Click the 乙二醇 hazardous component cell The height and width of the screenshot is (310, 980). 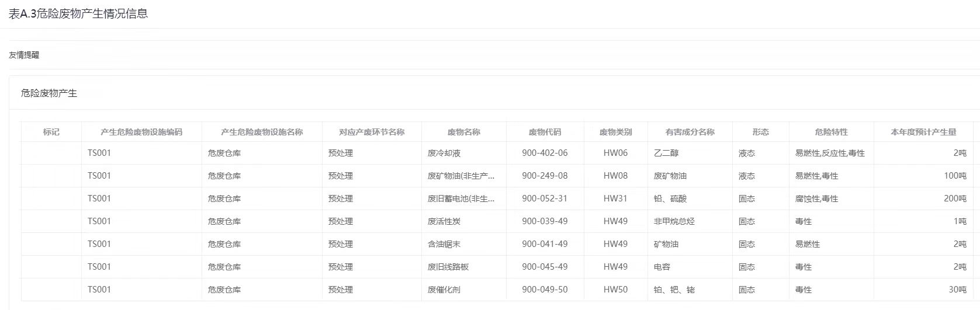[x=666, y=153]
